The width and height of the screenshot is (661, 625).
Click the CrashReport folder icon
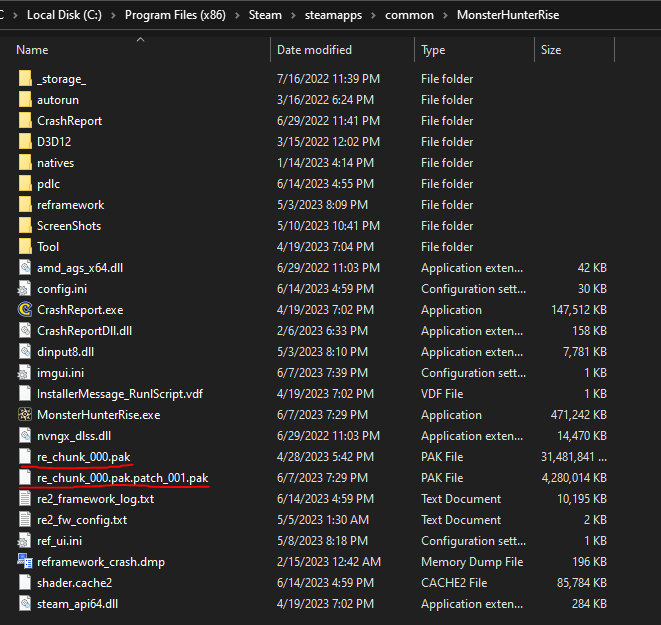coord(25,121)
